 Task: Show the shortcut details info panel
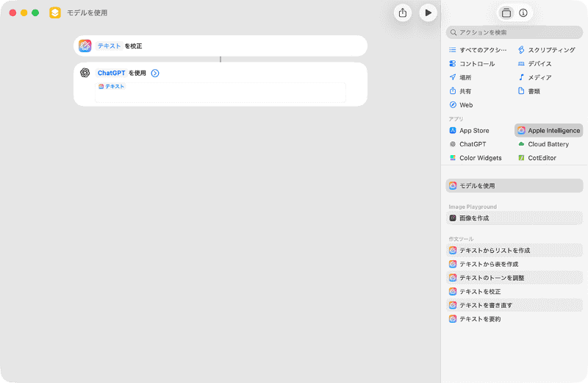coord(523,12)
